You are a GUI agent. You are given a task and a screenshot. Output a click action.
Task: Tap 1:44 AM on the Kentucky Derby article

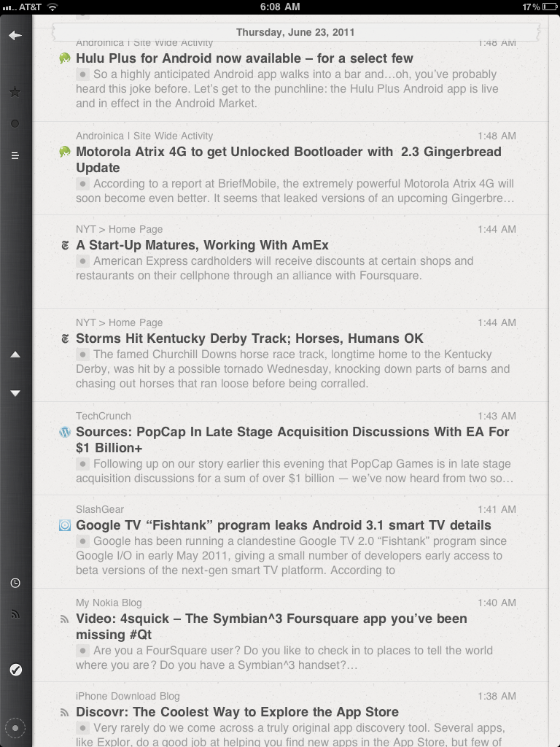click(497, 322)
